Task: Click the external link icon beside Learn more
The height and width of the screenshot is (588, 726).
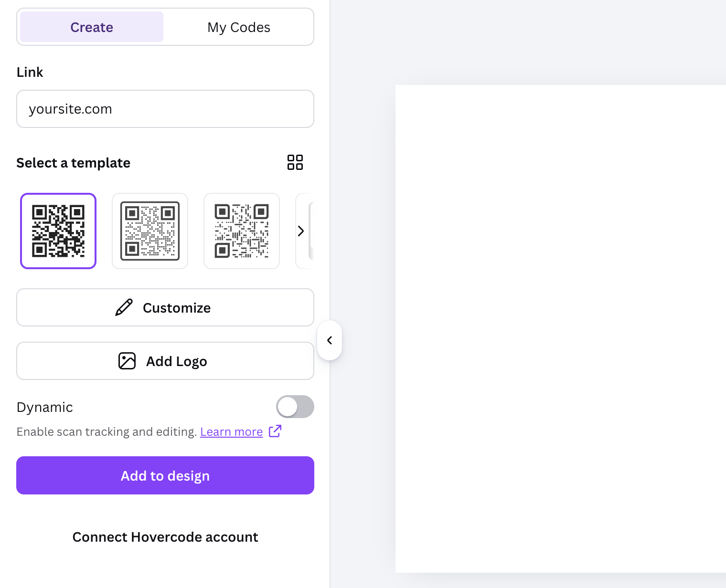Action: point(275,431)
